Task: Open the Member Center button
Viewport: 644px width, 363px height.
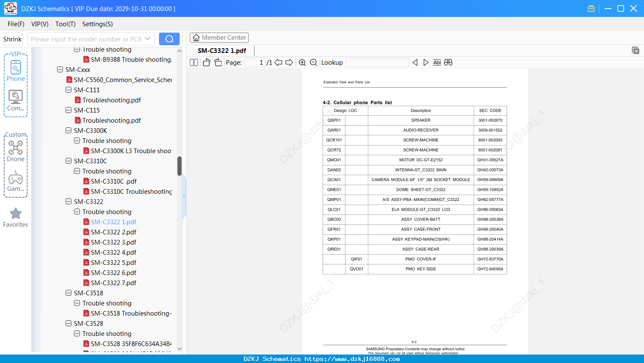Action: [x=219, y=38]
